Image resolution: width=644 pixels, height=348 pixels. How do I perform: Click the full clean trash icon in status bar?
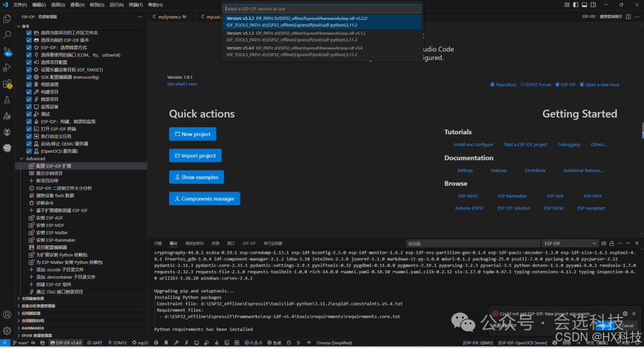coord(166,343)
